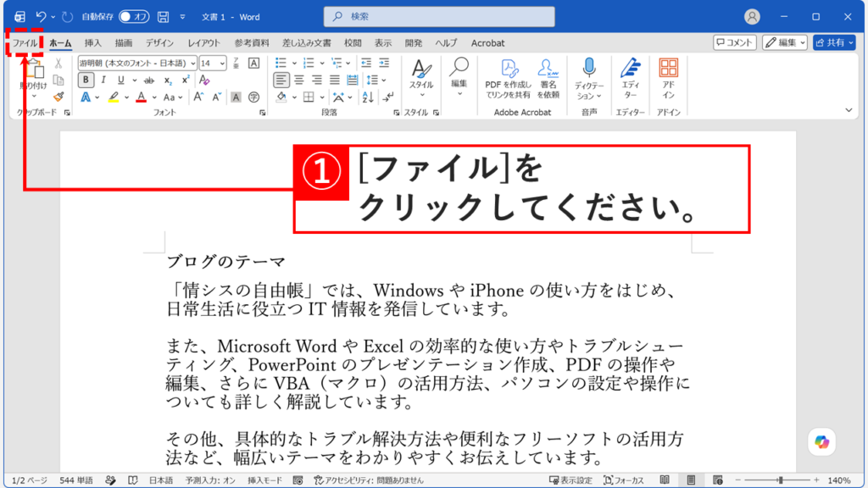Open the Font dialog launcher
The image size is (868, 488).
[263, 113]
